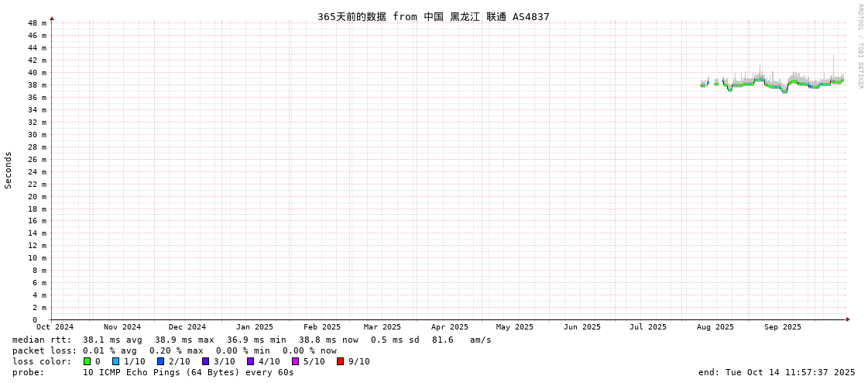
Task: Click the median rtt statistics line
Action: click(x=252, y=340)
